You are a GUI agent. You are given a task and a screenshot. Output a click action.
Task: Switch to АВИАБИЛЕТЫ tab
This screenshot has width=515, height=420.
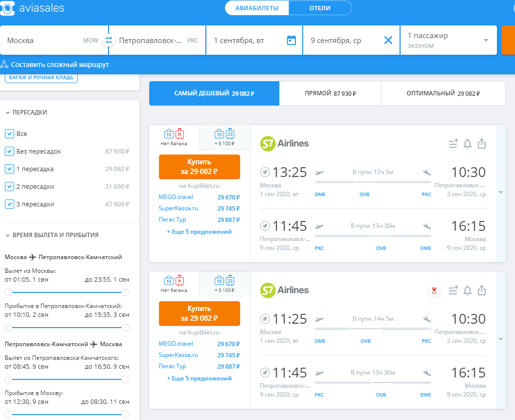[x=257, y=8]
